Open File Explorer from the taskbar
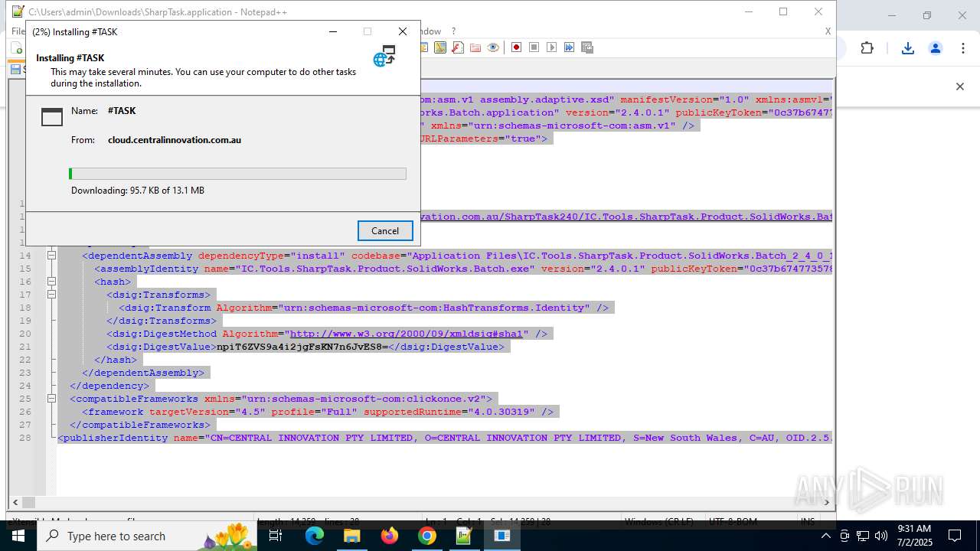The height and width of the screenshot is (551, 980). click(352, 536)
